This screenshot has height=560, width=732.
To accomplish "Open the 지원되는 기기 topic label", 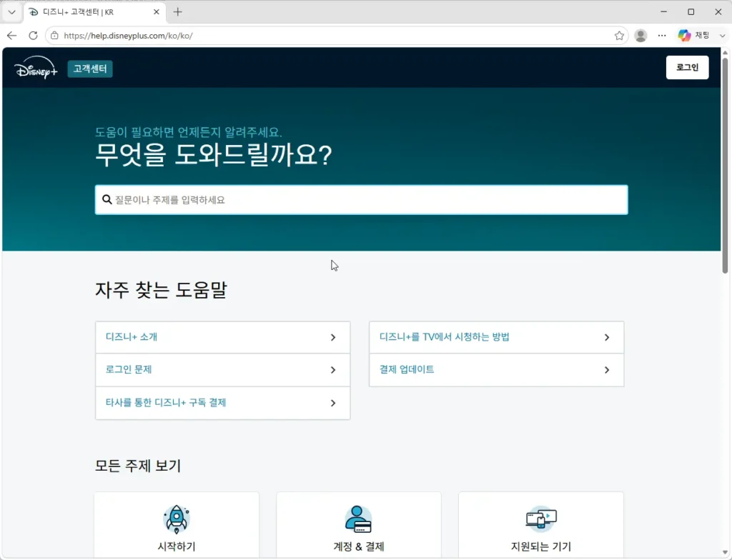I will [x=541, y=546].
